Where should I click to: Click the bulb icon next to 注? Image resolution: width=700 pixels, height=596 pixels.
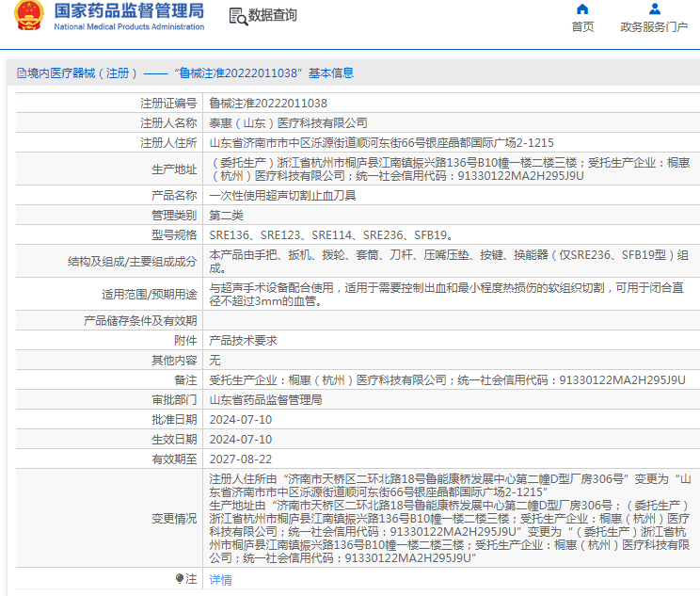[180, 578]
